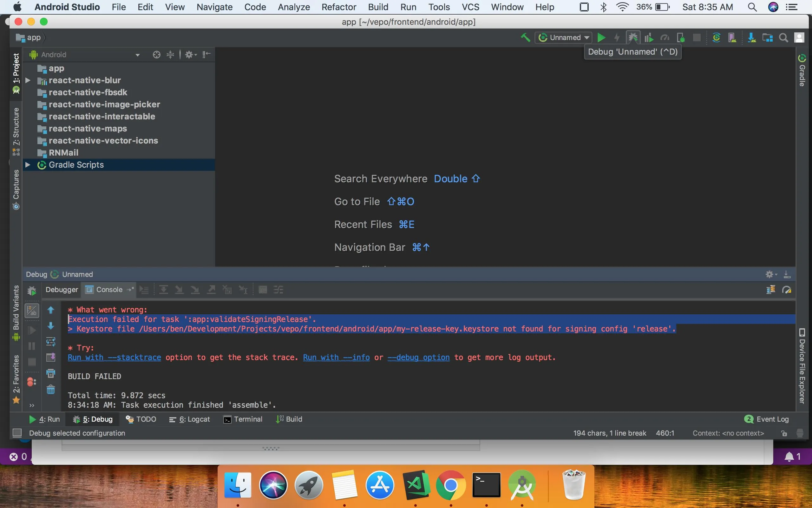This screenshot has height=508, width=812.
Task: Open the Analyze menu
Action: pyautogui.click(x=294, y=7)
